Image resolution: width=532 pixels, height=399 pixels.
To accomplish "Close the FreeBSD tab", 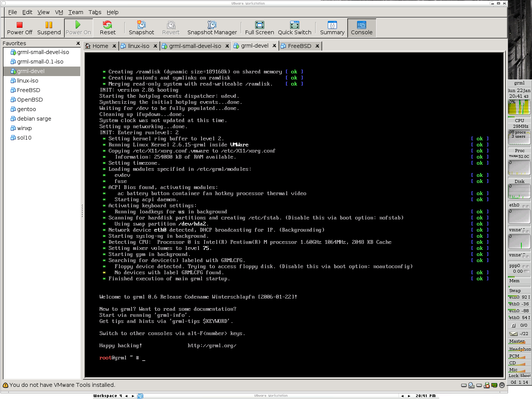I will (x=317, y=46).
